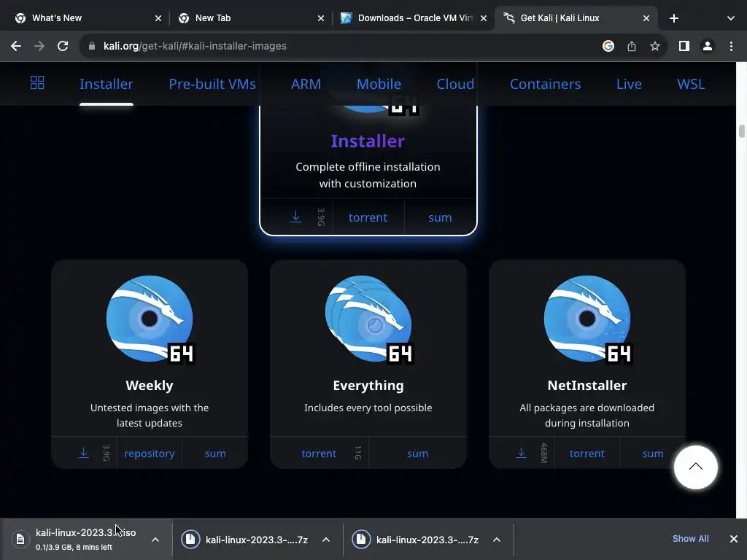View site info via the lock icon

(x=92, y=46)
